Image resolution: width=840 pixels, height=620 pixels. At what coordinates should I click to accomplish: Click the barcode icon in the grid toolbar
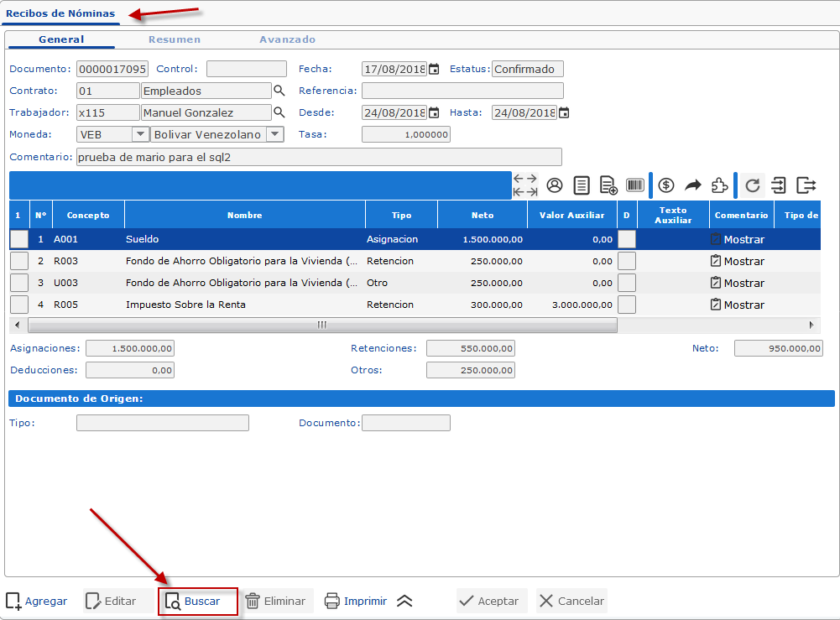point(634,185)
